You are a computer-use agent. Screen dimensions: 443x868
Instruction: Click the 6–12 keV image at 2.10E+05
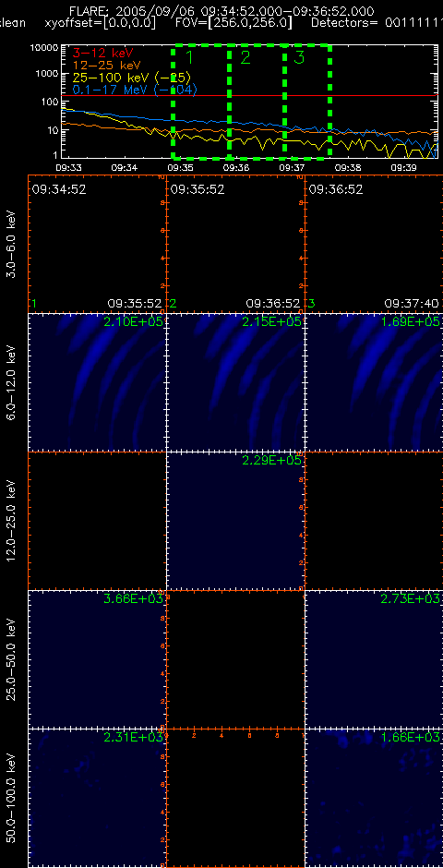point(97,382)
